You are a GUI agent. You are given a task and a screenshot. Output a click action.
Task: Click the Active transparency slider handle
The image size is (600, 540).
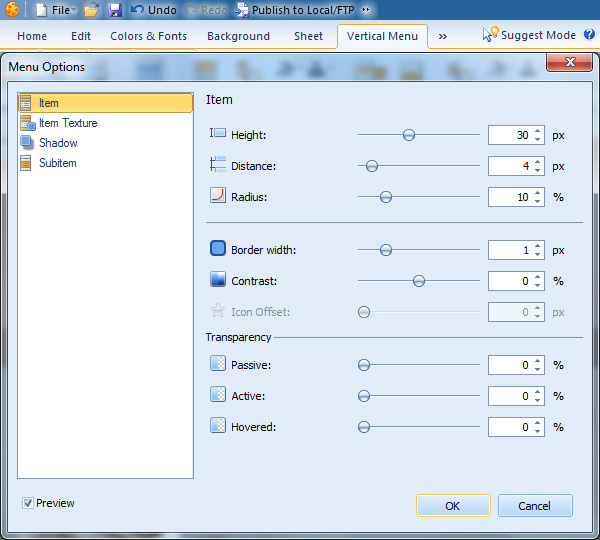pos(364,396)
